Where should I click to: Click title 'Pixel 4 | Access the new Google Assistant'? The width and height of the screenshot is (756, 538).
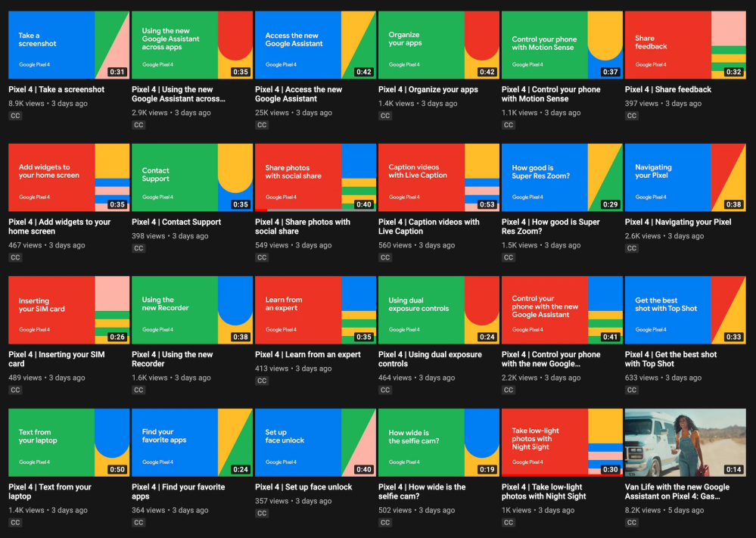point(298,94)
